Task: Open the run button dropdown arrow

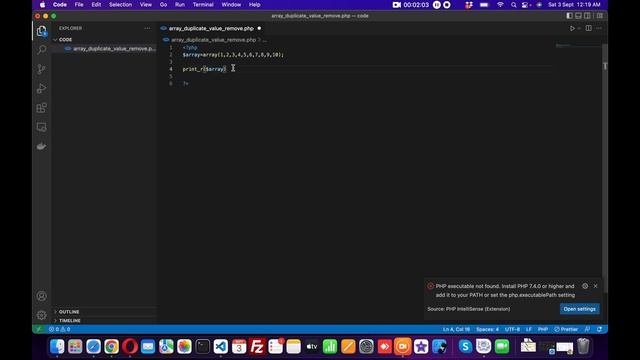Action: pos(579,28)
